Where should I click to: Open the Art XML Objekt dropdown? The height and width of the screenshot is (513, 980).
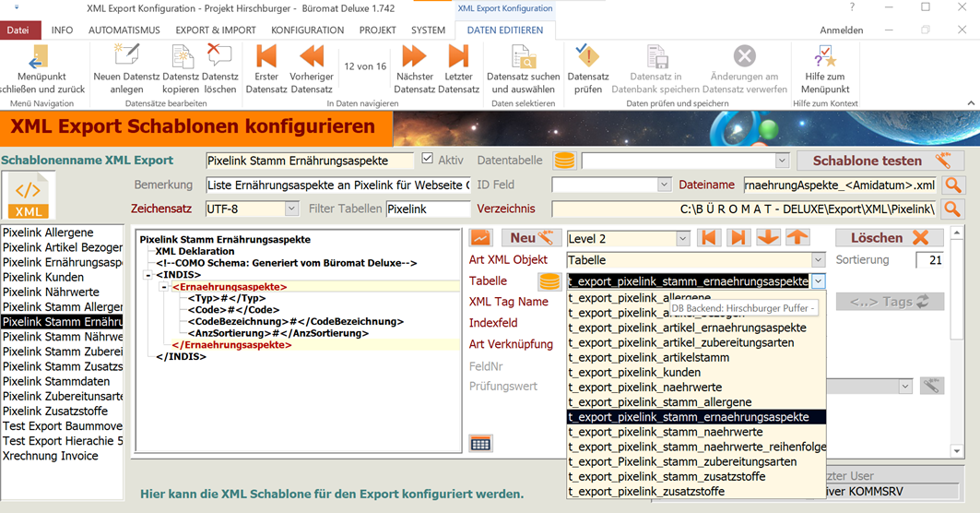818,261
